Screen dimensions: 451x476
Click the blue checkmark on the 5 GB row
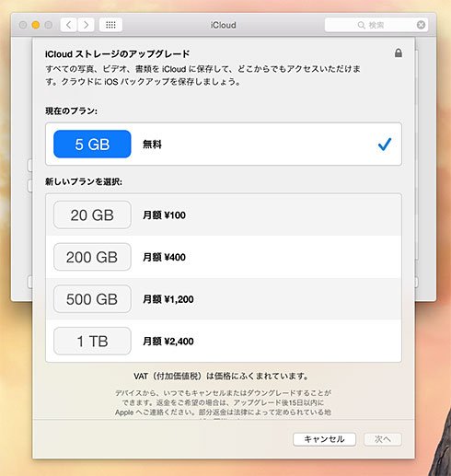(385, 144)
